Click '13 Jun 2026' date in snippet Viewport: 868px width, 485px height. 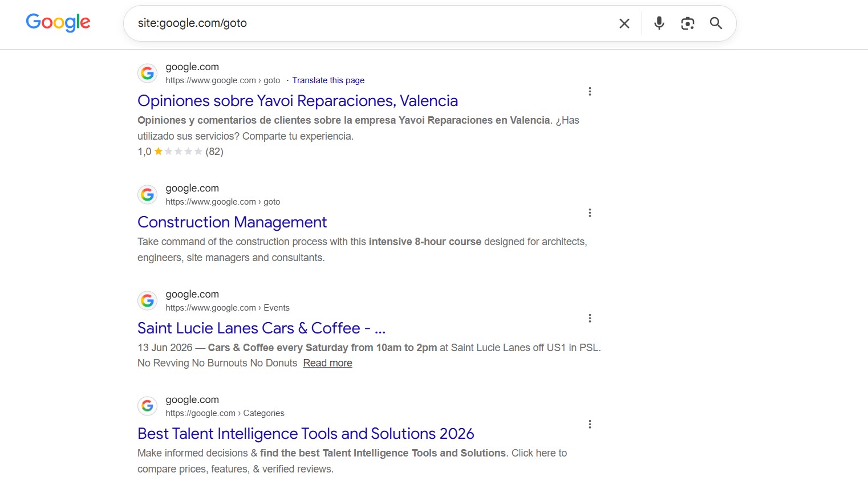point(165,348)
